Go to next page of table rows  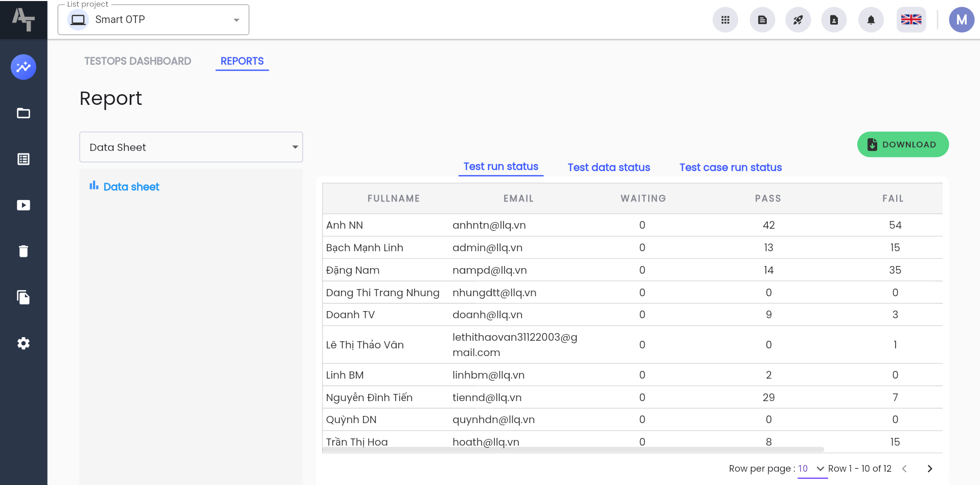(930, 469)
